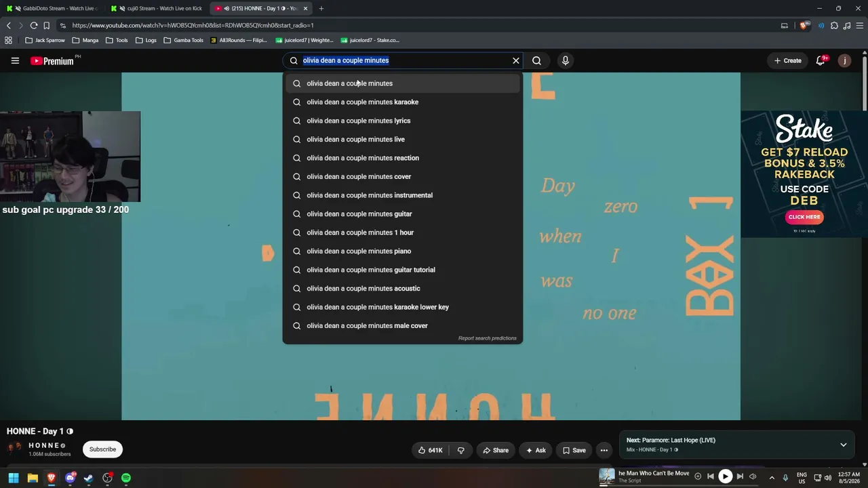Open the Manga bookmarks folder
The width and height of the screenshot is (868, 488).
[x=85, y=40]
